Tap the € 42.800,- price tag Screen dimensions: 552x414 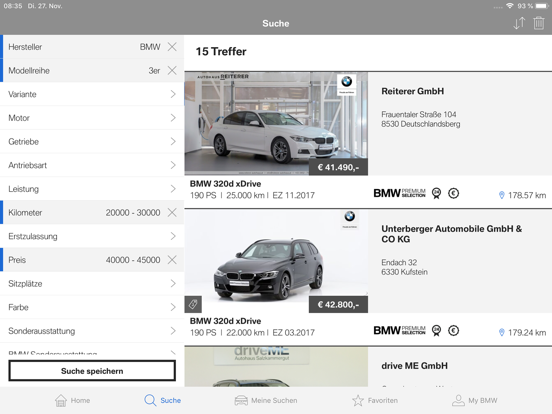coord(338,305)
